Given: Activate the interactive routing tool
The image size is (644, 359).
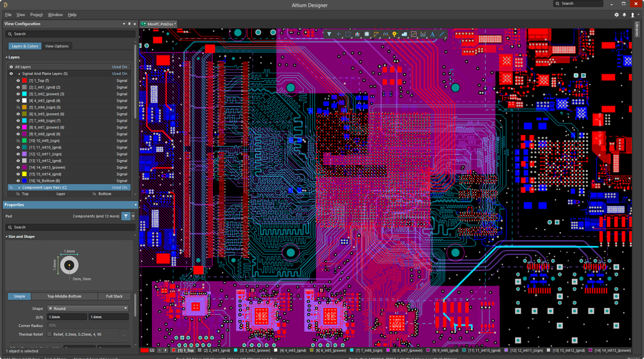Looking at the screenshot, I should pos(376,34).
